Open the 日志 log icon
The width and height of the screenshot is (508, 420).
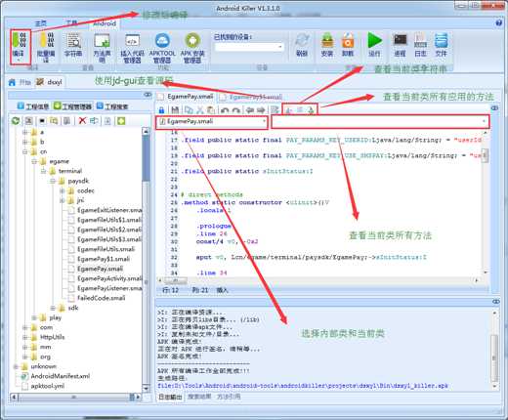click(x=420, y=45)
